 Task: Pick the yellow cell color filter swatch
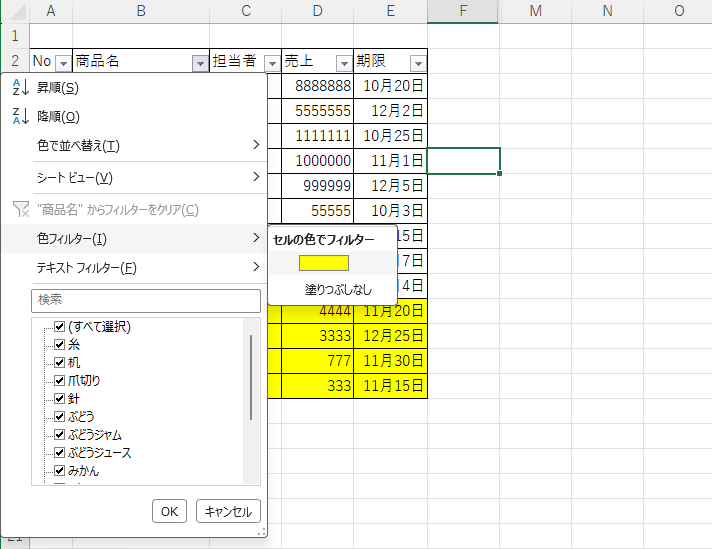(x=324, y=263)
